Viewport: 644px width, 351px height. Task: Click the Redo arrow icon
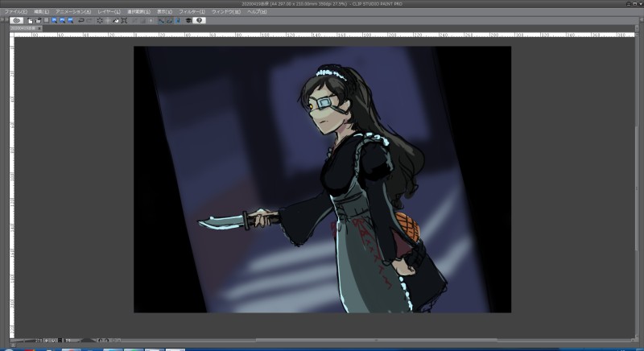pos(89,20)
